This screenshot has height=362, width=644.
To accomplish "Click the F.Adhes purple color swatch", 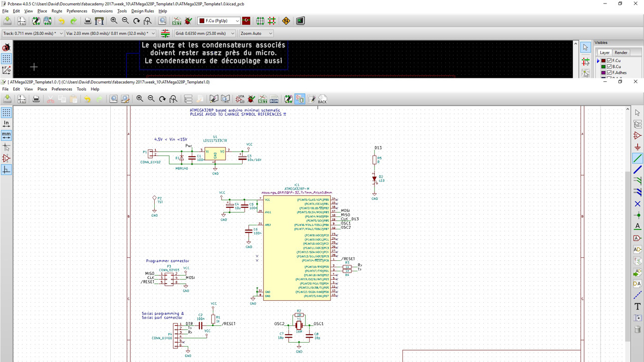I will pyautogui.click(x=604, y=73).
